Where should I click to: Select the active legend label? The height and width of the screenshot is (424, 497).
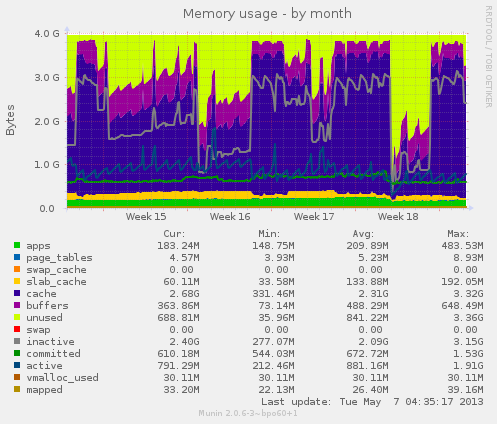click(x=44, y=365)
